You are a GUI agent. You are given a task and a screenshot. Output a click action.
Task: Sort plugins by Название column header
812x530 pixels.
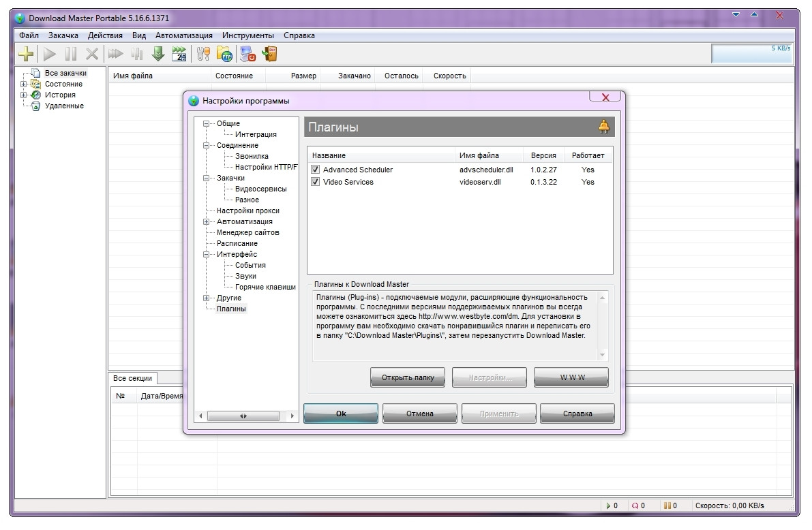click(x=380, y=155)
